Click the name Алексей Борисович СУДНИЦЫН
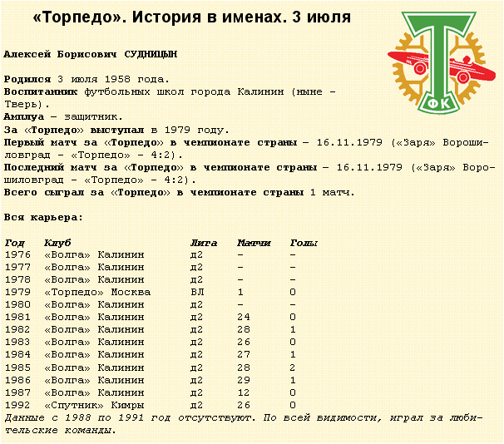This screenshot has width=504, height=444. tap(91, 54)
